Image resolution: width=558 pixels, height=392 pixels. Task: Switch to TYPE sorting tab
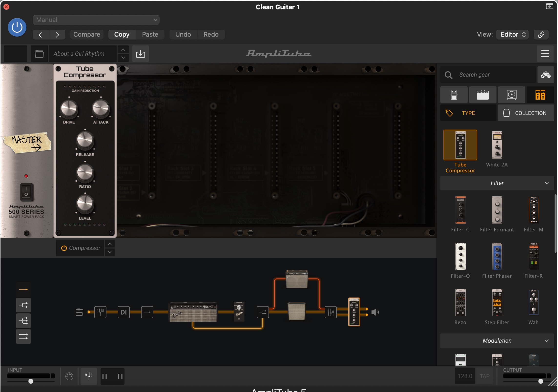tap(468, 113)
